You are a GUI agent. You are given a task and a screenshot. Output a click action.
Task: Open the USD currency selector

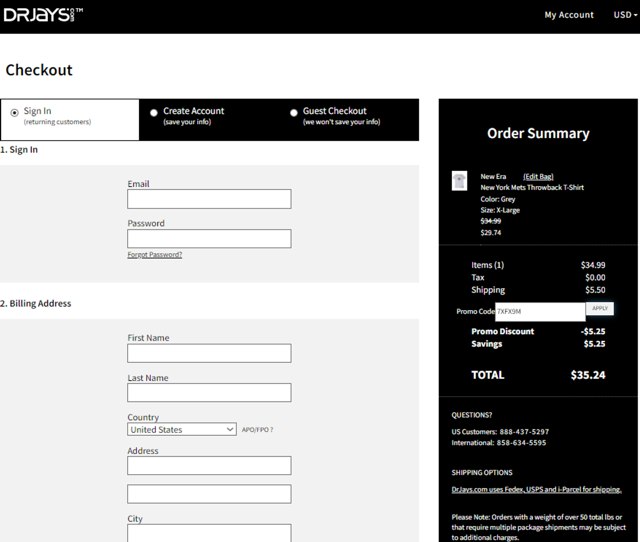tap(625, 15)
